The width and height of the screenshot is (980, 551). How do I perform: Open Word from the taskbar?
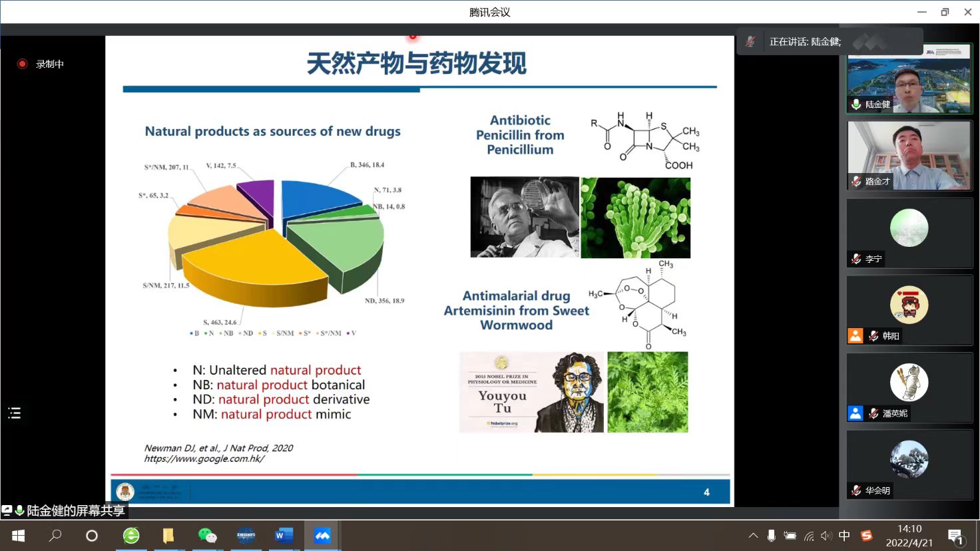284,536
